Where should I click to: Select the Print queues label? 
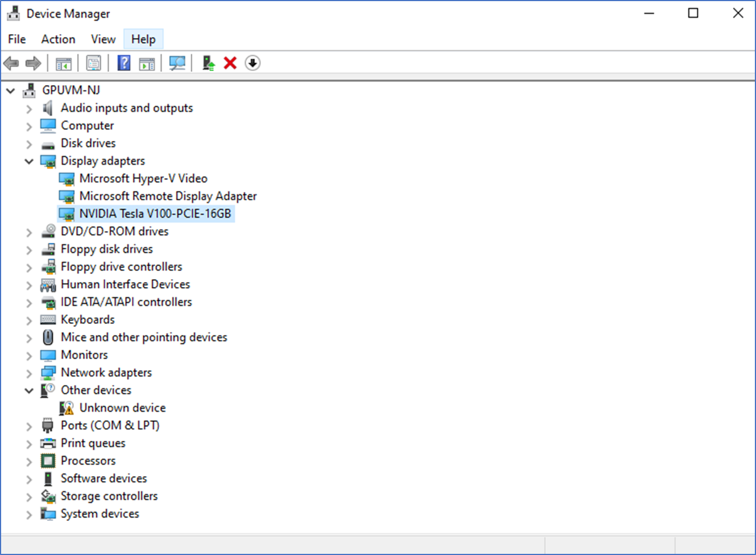[93, 443]
